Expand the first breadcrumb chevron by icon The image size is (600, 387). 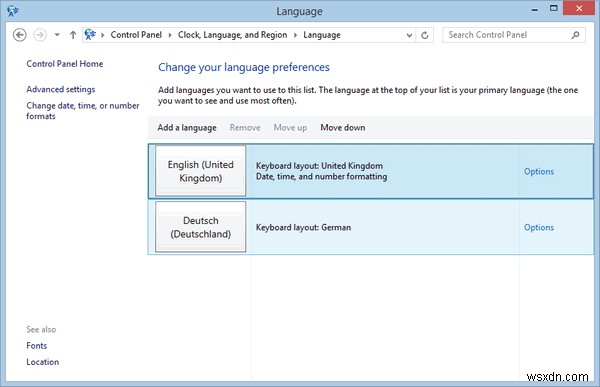click(x=103, y=35)
